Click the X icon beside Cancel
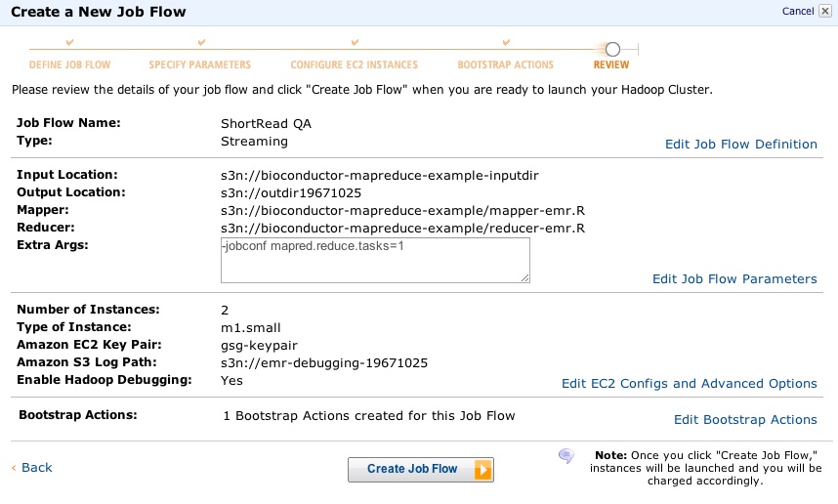 click(x=824, y=12)
